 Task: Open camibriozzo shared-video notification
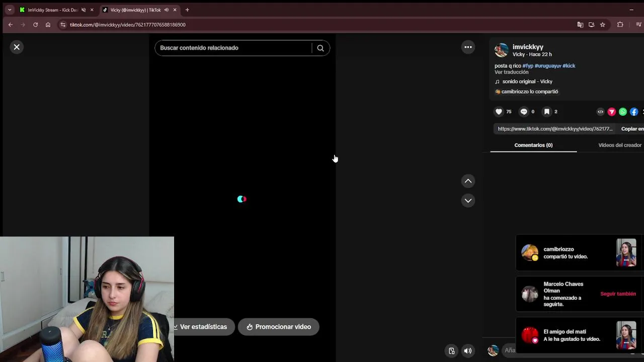tap(580, 252)
